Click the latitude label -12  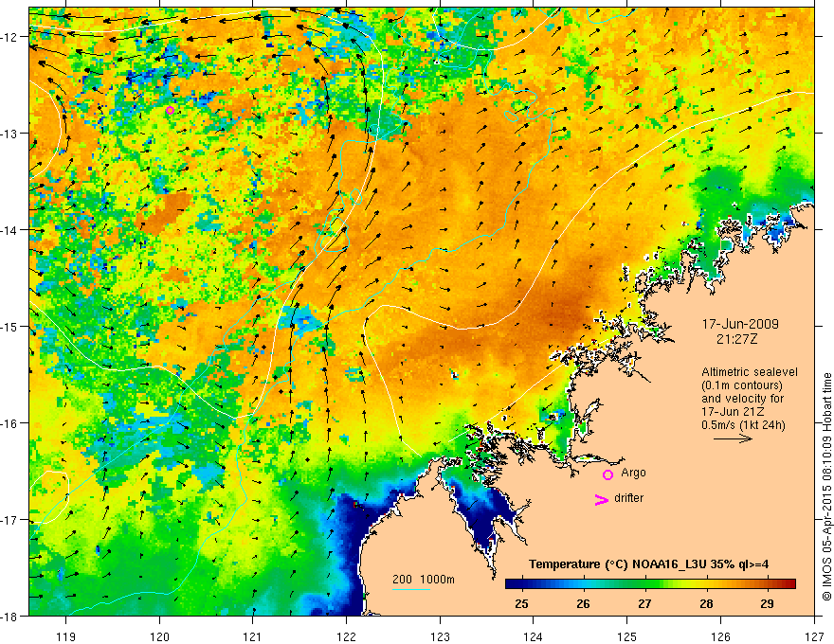(9, 37)
